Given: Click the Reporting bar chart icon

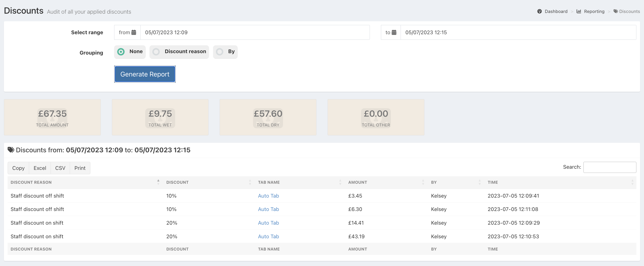Looking at the screenshot, I should pyautogui.click(x=579, y=12).
